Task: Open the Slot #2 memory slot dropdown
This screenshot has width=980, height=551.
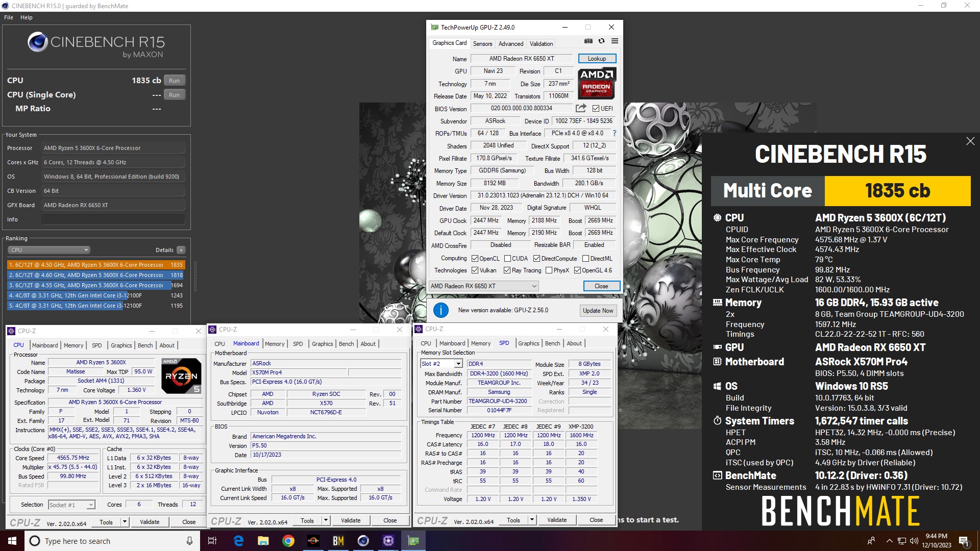Action: click(x=442, y=364)
